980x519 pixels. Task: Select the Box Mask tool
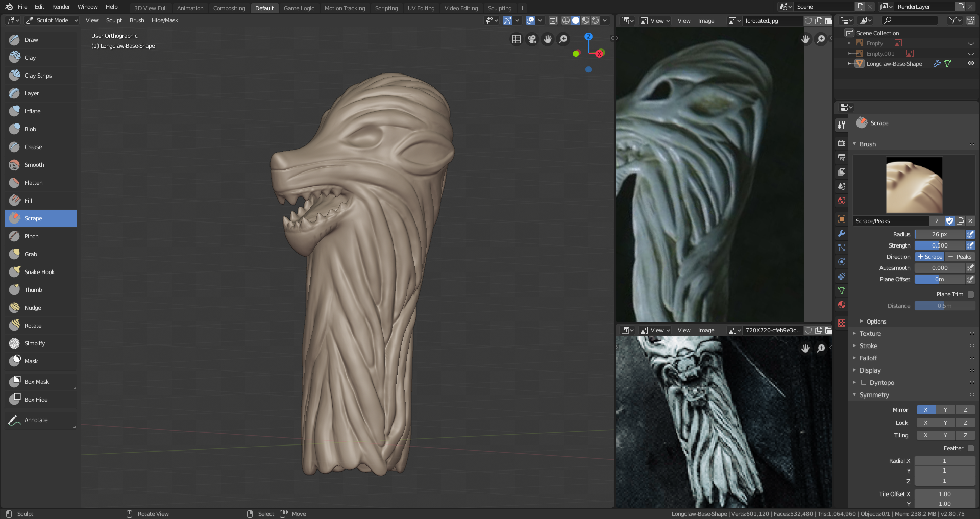[40, 382]
